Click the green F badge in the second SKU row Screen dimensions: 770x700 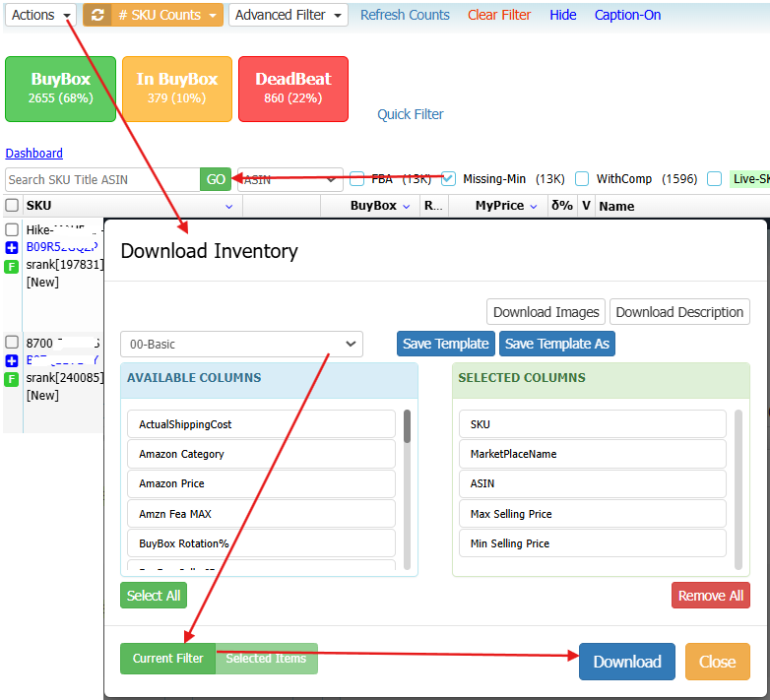(x=12, y=379)
